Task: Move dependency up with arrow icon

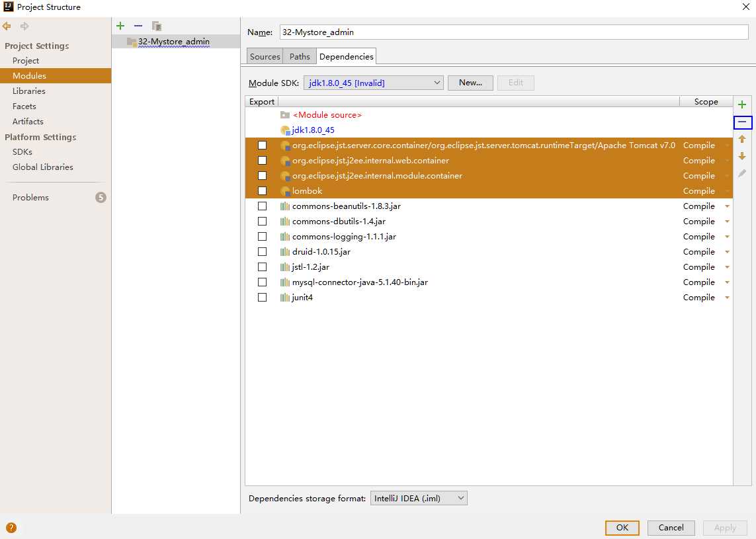Action: point(742,140)
